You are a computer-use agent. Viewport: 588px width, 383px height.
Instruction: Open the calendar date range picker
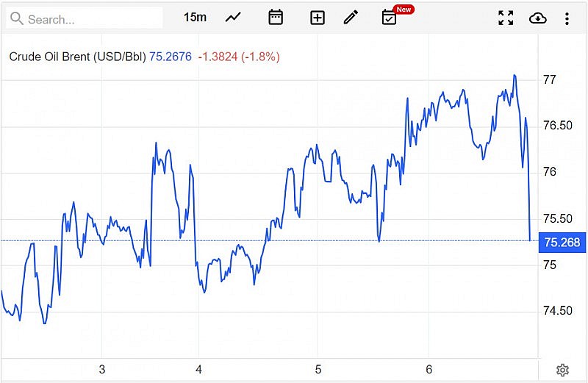(x=276, y=18)
